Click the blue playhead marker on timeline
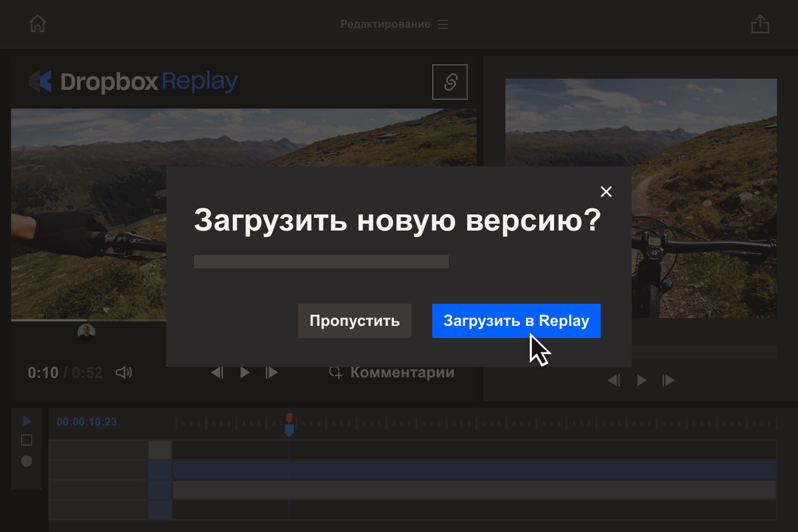Viewport: 798px width, 532px height. (x=289, y=429)
